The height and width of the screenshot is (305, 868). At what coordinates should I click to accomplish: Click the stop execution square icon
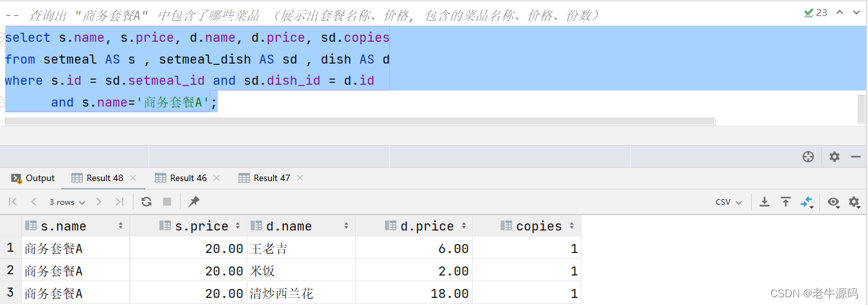pos(167,202)
